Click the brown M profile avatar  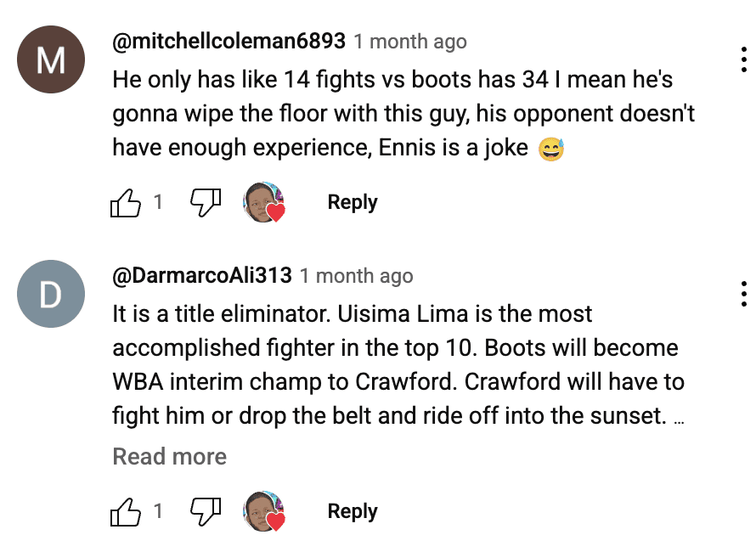click(x=52, y=60)
